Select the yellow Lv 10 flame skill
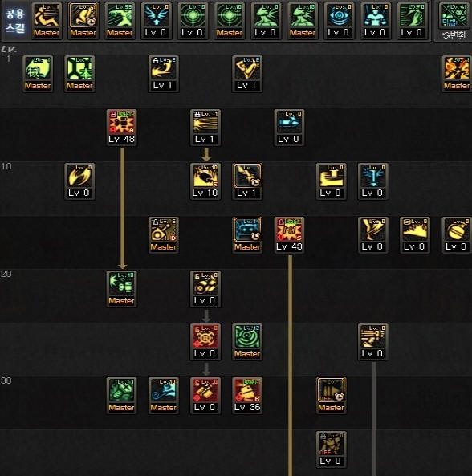 coord(205,181)
